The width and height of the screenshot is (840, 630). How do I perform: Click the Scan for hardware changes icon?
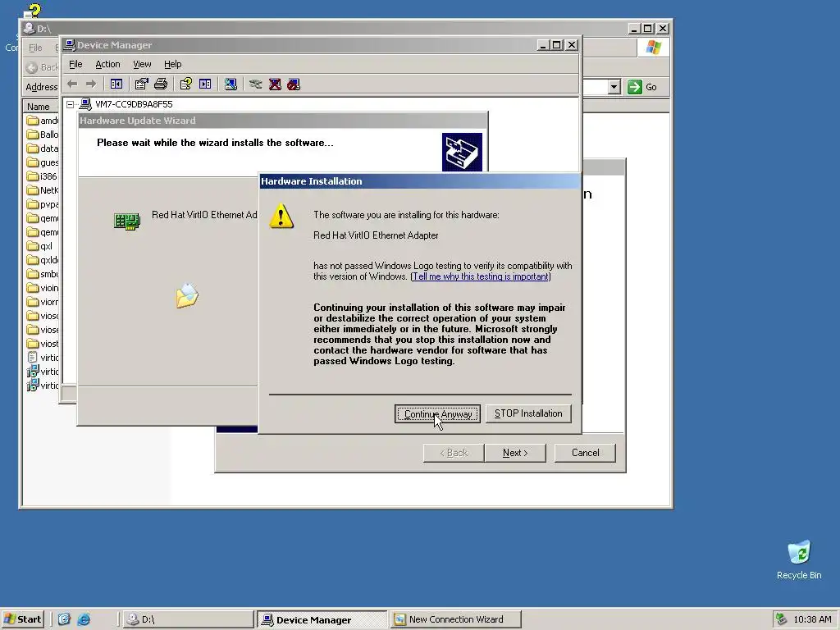231,84
